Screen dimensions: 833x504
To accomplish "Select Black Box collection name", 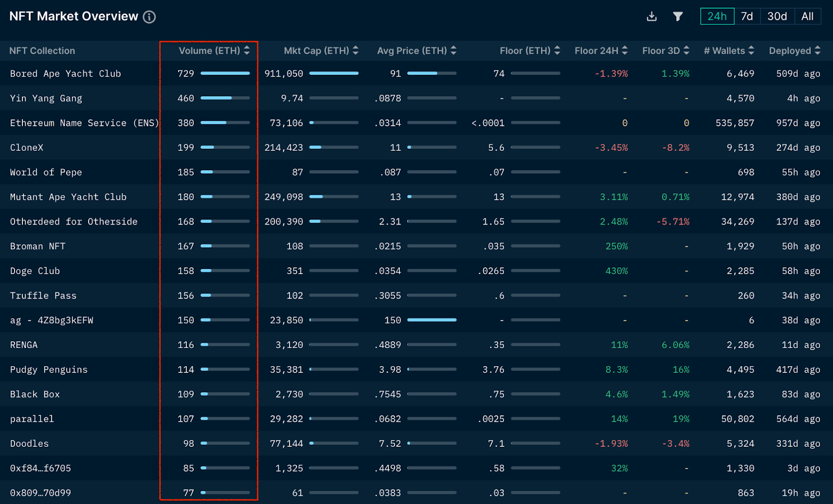I will pyautogui.click(x=35, y=394).
